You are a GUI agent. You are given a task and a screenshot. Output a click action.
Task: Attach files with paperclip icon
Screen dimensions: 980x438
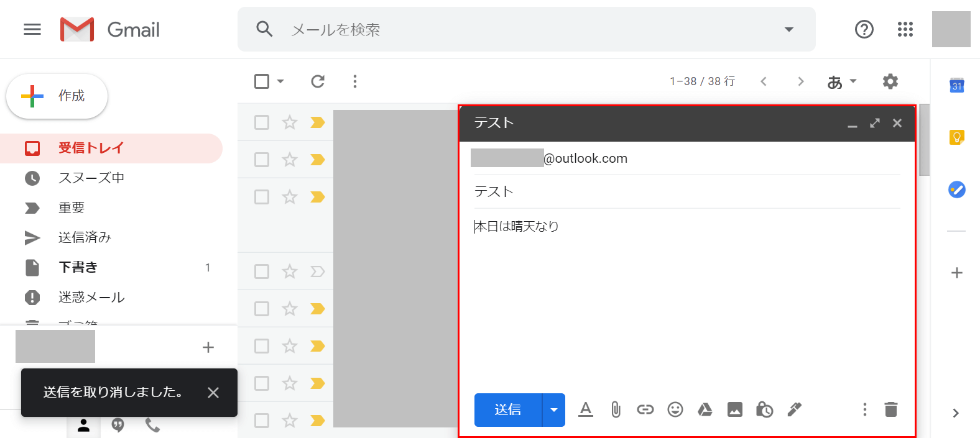click(616, 409)
